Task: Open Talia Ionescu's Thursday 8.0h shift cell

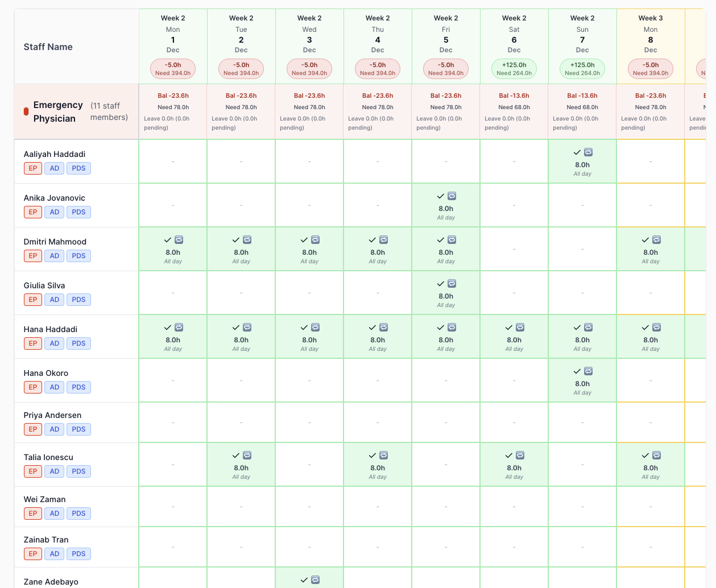Action: tap(378, 465)
